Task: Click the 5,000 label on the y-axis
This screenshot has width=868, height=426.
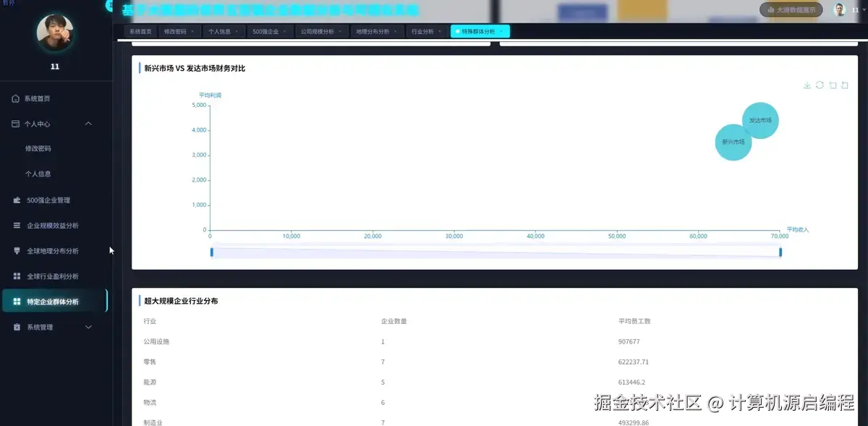Action: 199,105
